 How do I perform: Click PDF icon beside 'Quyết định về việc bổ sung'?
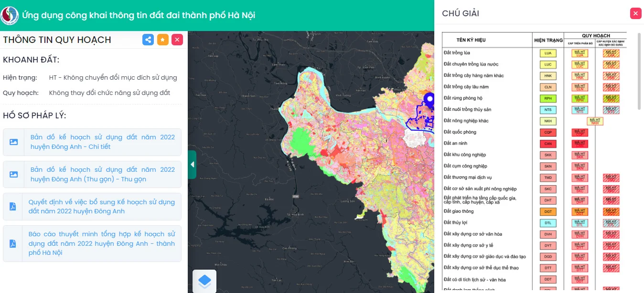pyautogui.click(x=13, y=207)
